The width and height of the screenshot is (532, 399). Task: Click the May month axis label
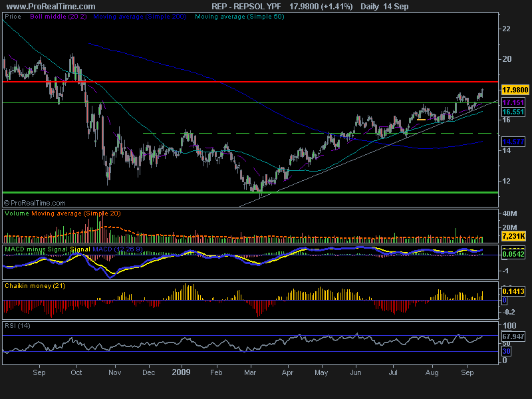[x=321, y=372]
